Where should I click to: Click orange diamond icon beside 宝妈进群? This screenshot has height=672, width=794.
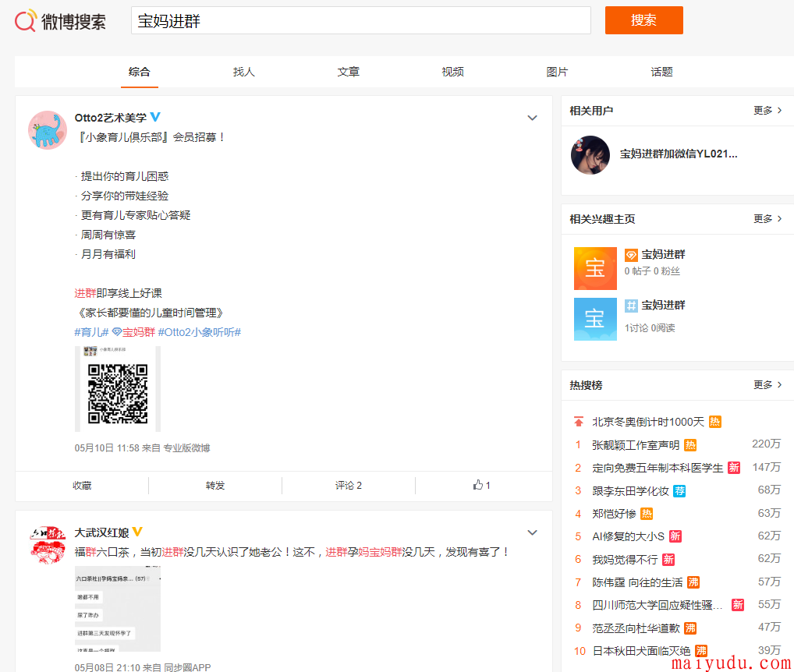tap(631, 255)
